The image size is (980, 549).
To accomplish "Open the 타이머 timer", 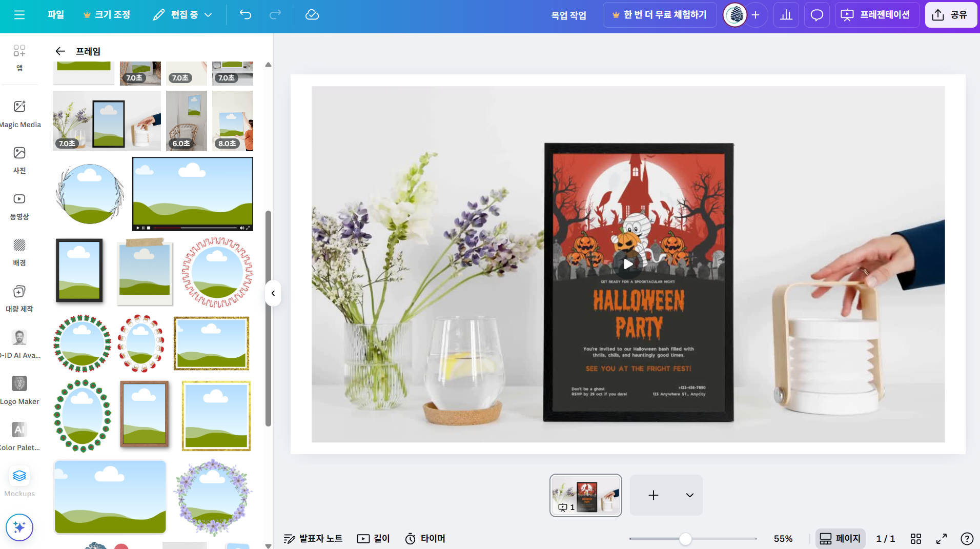I will pos(425,539).
